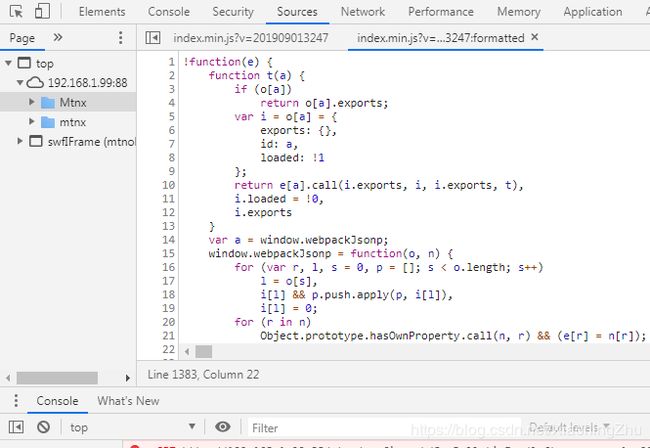Viewport: 650px width, 448px height.
Task: Click the editor scrollbar left arrow
Action: point(187,352)
